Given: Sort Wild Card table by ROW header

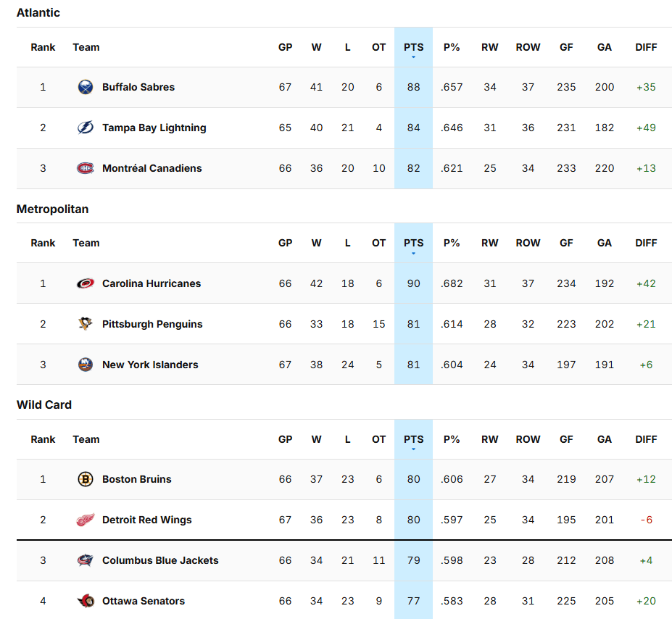Looking at the screenshot, I should (x=528, y=439).
